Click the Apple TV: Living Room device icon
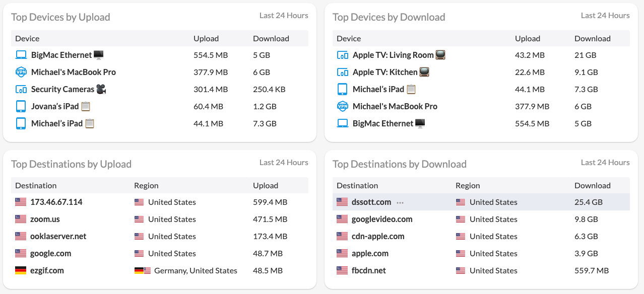The width and height of the screenshot is (644, 294). 342,55
